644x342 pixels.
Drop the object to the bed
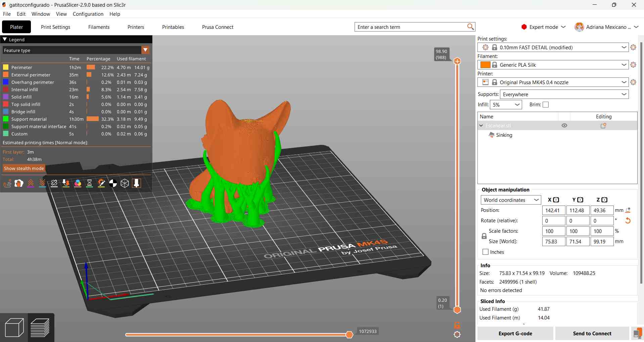tap(628, 210)
